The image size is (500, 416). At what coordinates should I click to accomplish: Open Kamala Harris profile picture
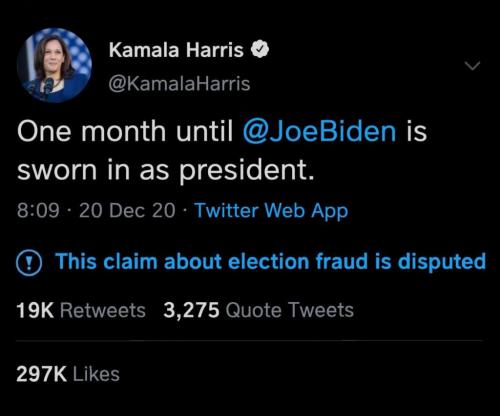click(x=54, y=65)
